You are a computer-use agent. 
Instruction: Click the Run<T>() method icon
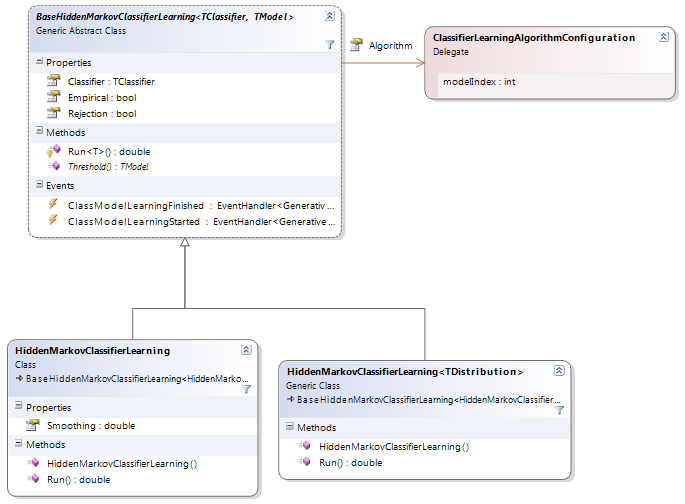tap(53, 151)
